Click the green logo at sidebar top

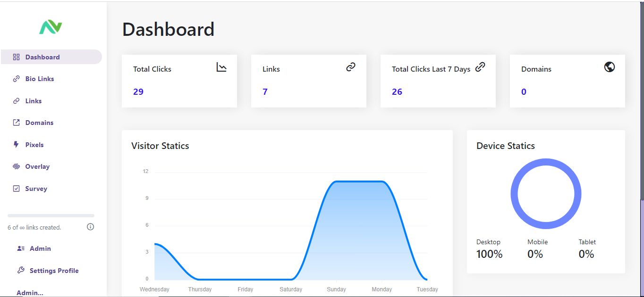(x=51, y=27)
